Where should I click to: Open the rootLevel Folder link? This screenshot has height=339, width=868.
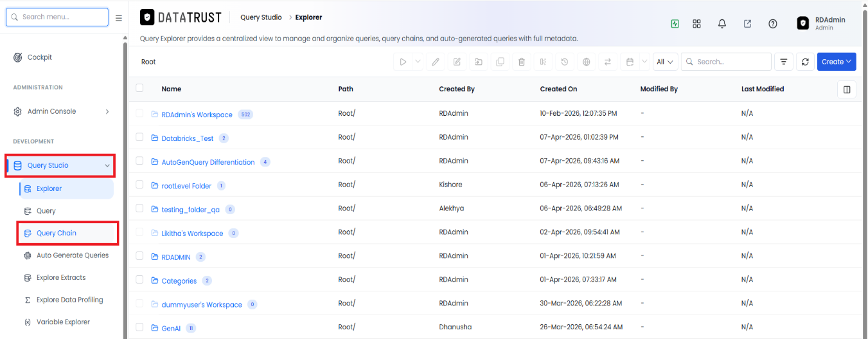click(186, 186)
